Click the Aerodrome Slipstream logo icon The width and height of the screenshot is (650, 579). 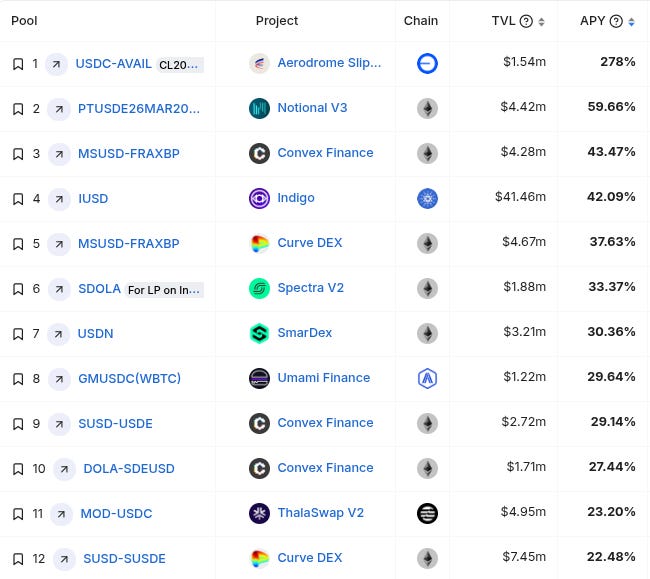click(x=260, y=63)
